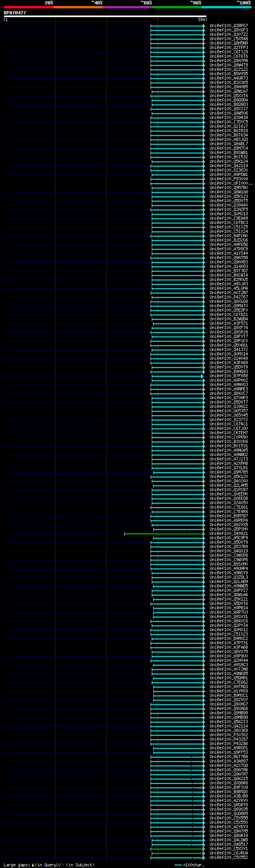255x868 pixels.
Task: Select label UniRef100_O23830
Action: coord(229,170)
